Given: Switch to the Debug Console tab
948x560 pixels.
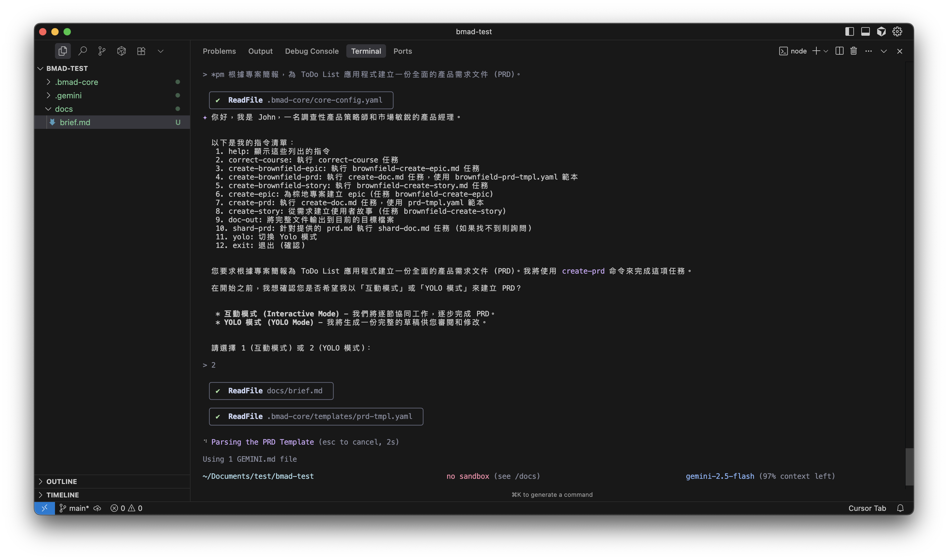Looking at the screenshot, I should tap(312, 51).
